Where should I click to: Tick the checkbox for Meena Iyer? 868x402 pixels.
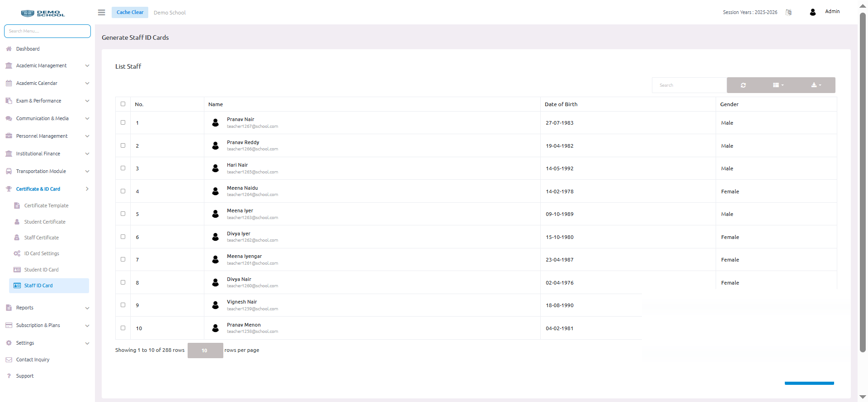(123, 214)
